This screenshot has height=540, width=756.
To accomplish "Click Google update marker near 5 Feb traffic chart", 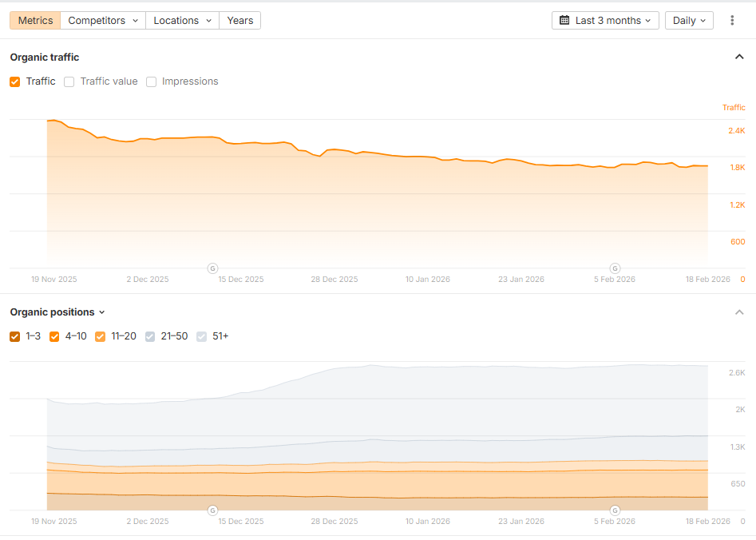I will (615, 268).
